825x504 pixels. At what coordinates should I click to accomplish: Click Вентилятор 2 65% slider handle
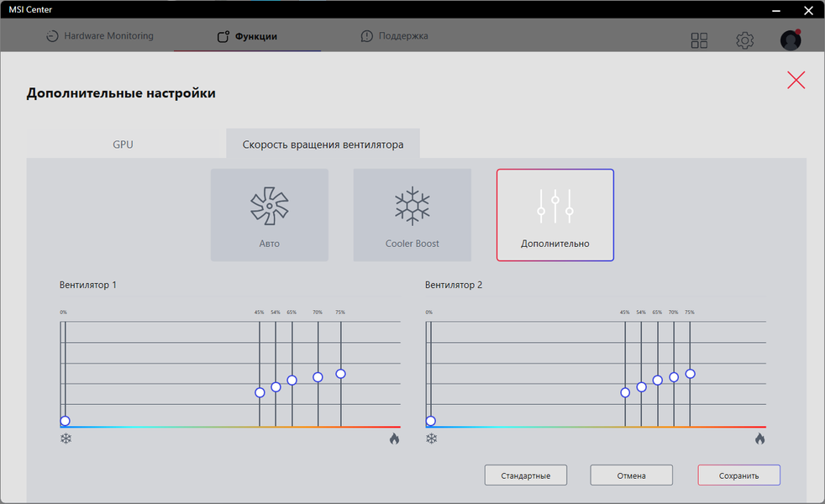[658, 380]
